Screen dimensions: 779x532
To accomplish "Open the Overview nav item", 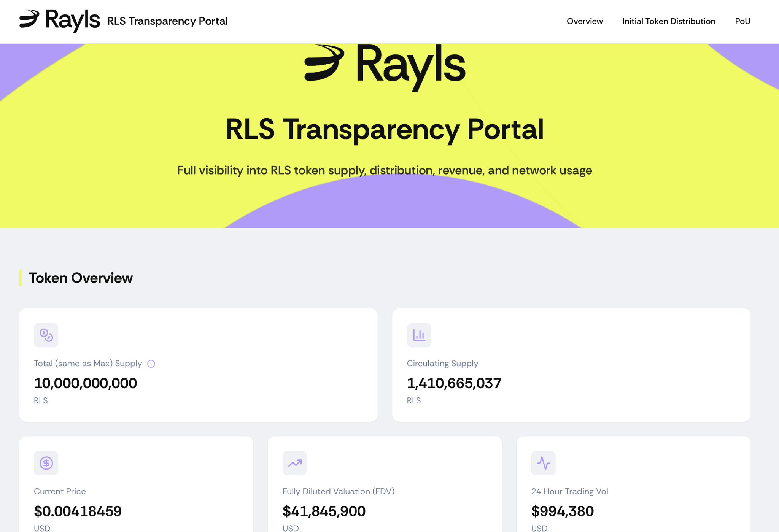I will point(585,21).
